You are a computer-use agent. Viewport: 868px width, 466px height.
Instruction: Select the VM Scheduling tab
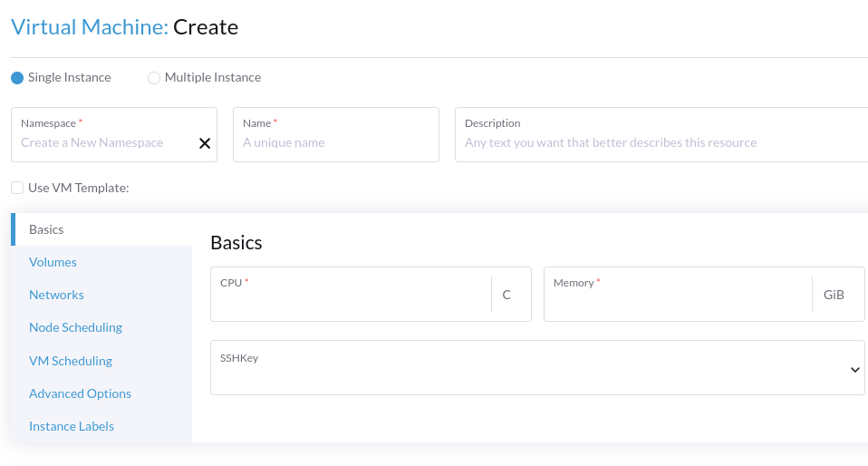71,361
